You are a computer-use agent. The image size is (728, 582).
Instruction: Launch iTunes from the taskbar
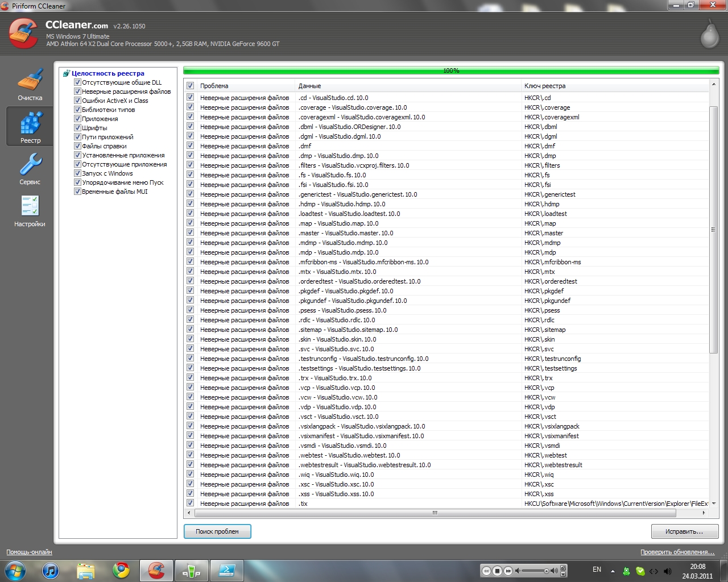tap(51, 570)
